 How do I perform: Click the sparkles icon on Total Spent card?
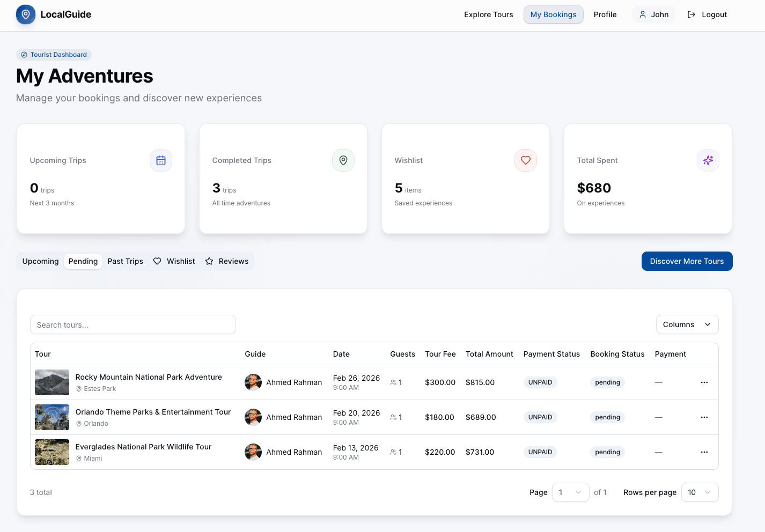(708, 160)
